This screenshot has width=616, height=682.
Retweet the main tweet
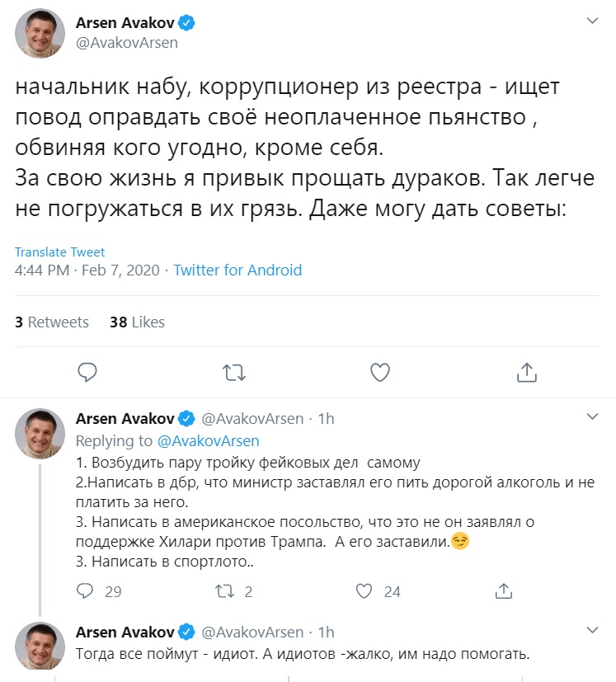click(233, 373)
